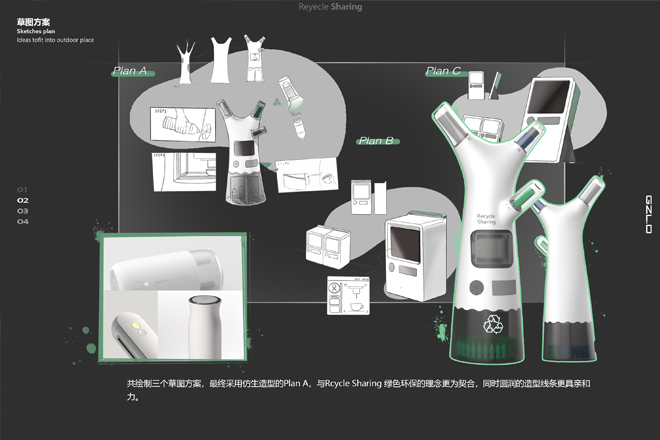Click the recycle symbol on the large bin

click(x=494, y=325)
